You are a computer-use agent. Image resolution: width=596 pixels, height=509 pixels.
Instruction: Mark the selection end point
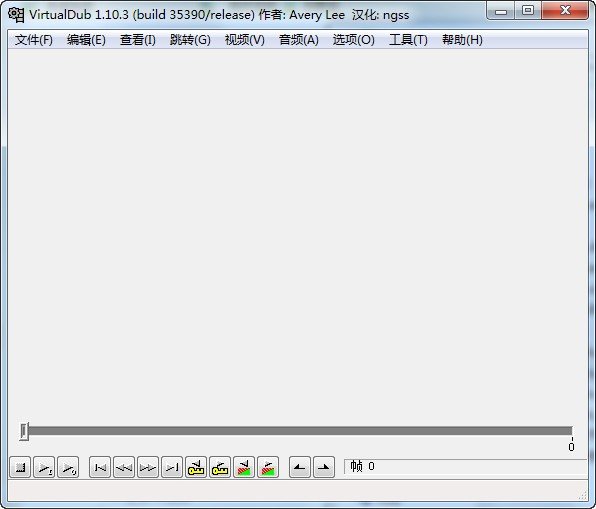pos(324,467)
